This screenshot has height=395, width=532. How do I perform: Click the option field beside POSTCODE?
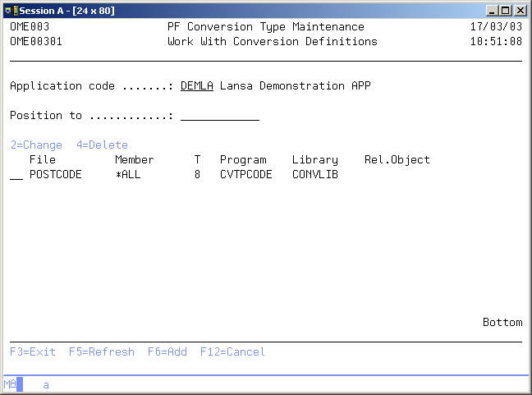click(16, 175)
